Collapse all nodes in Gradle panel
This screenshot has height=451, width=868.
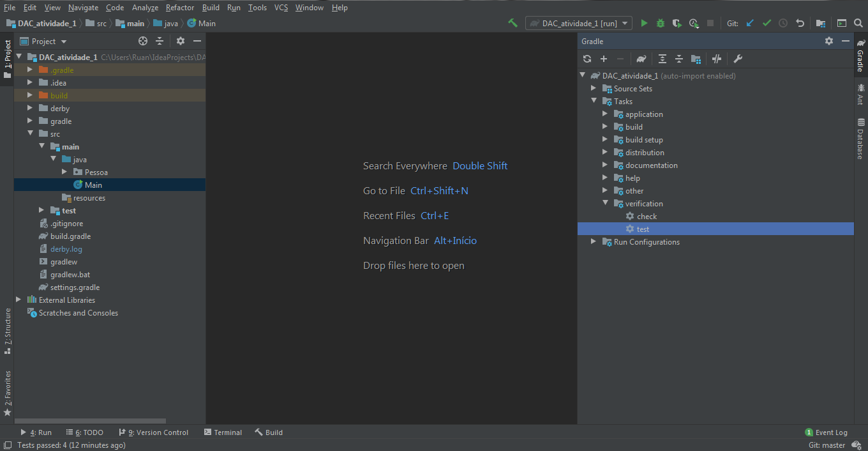pos(679,59)
